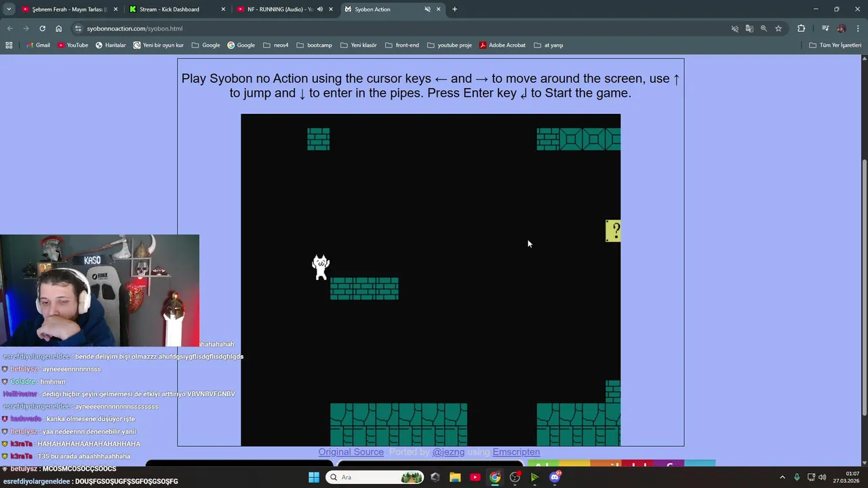The width and height of the screenshot is (868, 488).
Task: Open the zoom magnifier icon in address bar
Action: (x=764, y=28)
